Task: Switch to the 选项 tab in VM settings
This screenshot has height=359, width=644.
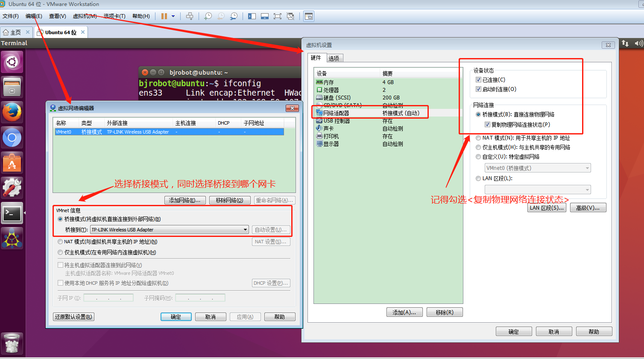Action: tap(334, 58)
